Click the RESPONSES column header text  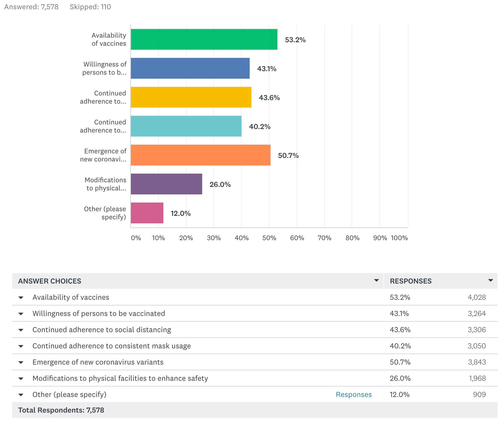pyautogui.click(x=410, y=281)
